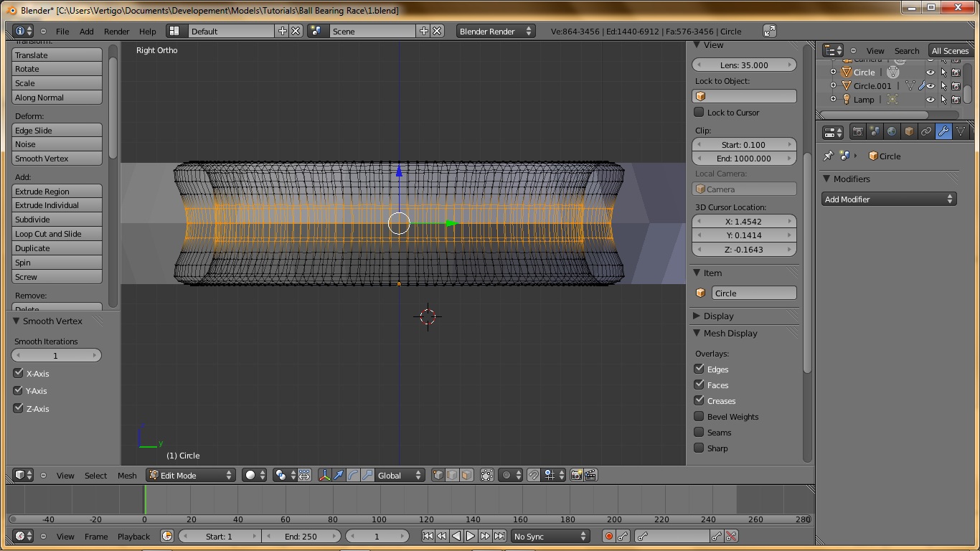The image size is (980, 551).
Task: Click delete keyframe icon in timeline
Action: 731,536
